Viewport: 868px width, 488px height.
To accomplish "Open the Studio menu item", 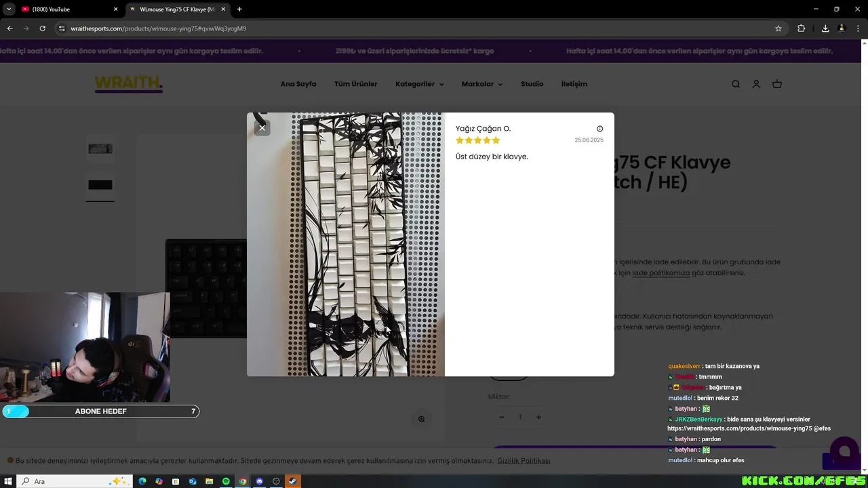I will [532, 84].
